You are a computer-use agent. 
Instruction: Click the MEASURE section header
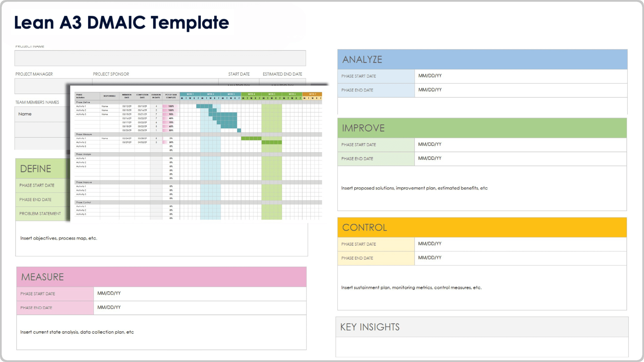coord(161,277)
